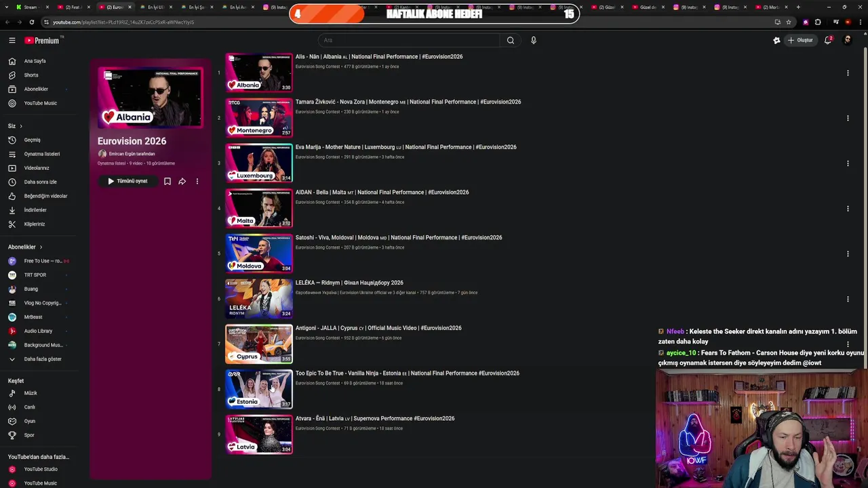The image size is (868, 488).
Task: Switch to the (2) Feat browser tab
Action: click(72, 7)
